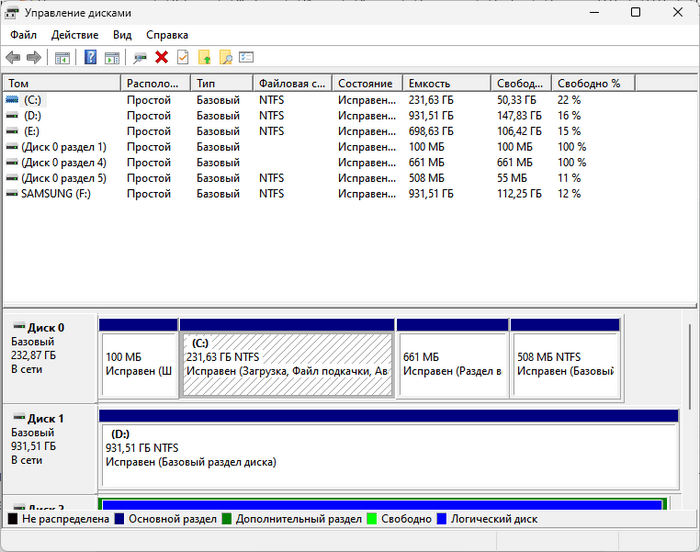Click the Forward arrow toolbar icon

34,58
